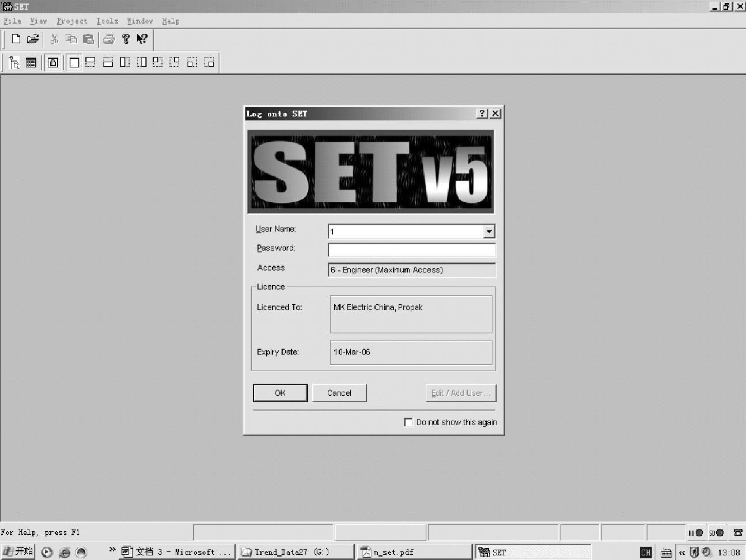746x560 pixels.
Task: Switch to the 文档 3 - Microsoft taskbar item
Action: [x=177, y=552]
